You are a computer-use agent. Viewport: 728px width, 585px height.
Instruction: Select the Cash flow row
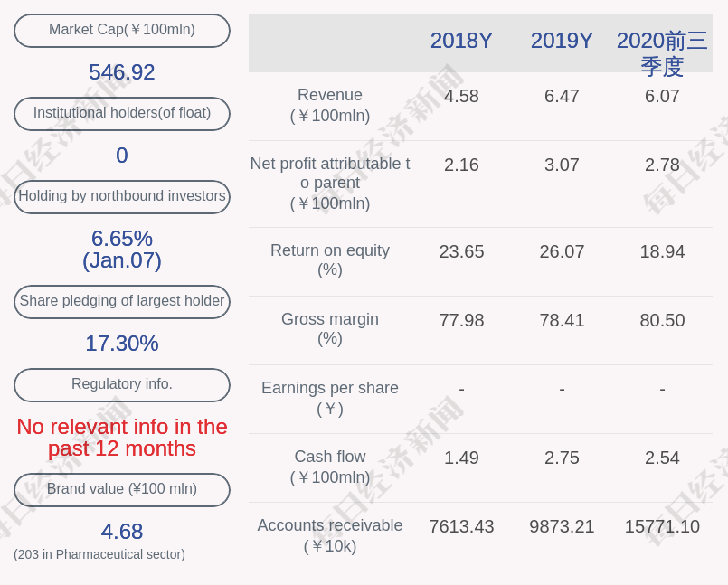click(329, 467)
